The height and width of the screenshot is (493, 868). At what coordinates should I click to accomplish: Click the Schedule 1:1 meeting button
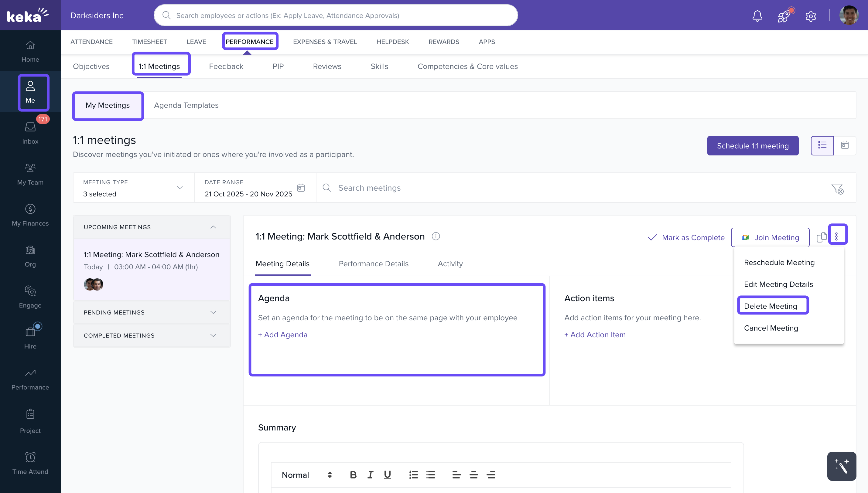point(753,146)
